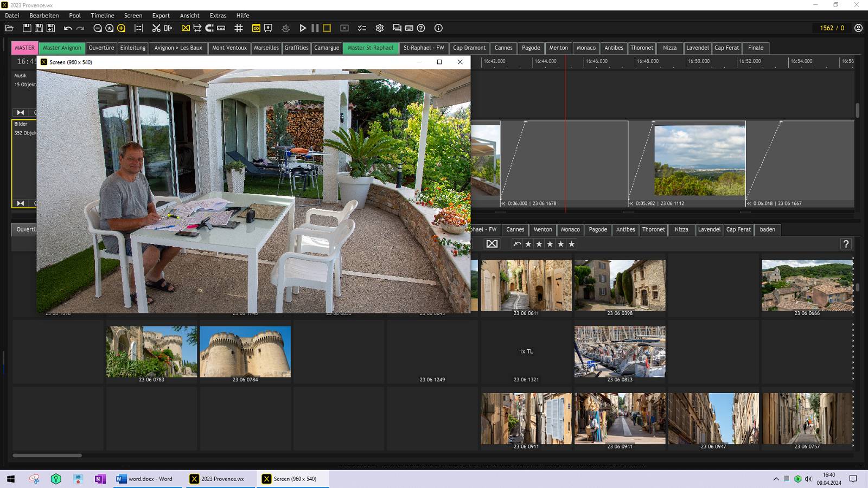Click the split object icon next to scissors
This screenshot has height=488, width=868.
(168, 28)
